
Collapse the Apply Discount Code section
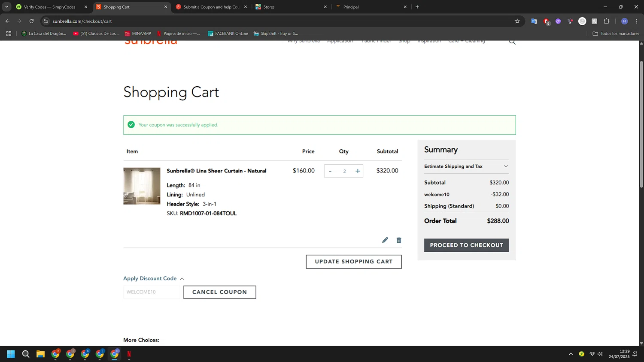154,278
